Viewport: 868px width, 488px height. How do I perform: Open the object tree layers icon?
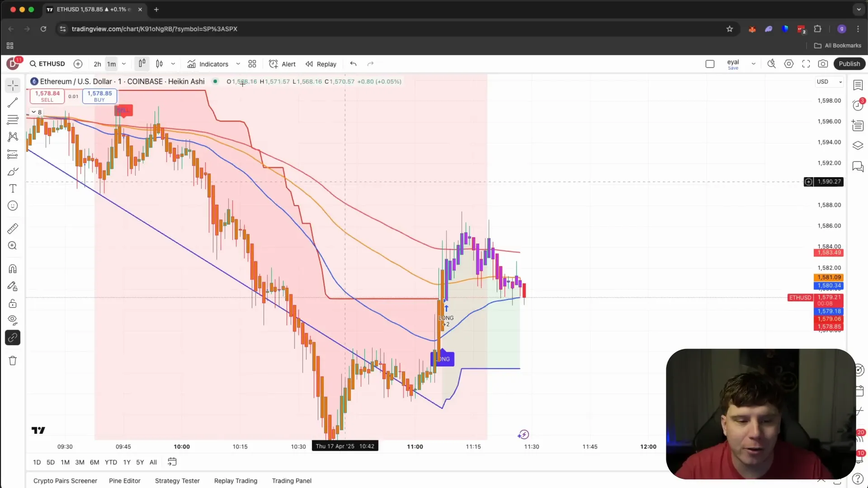[858, 146]
